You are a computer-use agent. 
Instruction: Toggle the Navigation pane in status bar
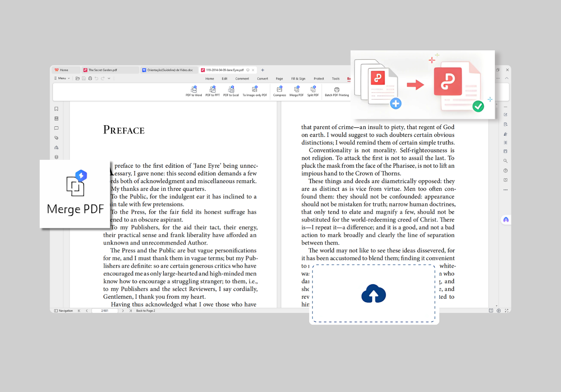coord(63,311)
